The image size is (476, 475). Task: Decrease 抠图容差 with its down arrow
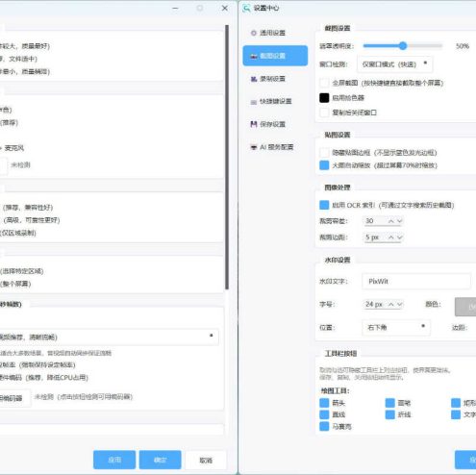click(x=399, y=221)
